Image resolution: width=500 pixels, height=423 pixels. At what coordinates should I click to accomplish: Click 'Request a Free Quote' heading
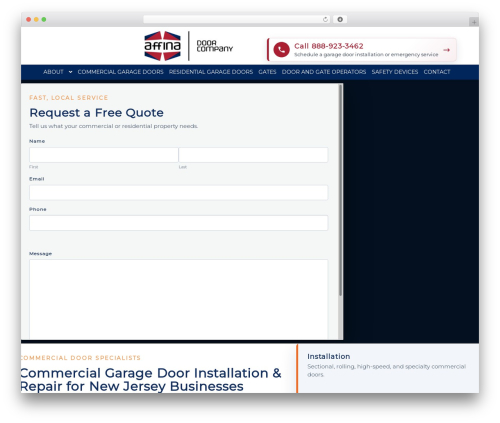click(x=96, y=113)
